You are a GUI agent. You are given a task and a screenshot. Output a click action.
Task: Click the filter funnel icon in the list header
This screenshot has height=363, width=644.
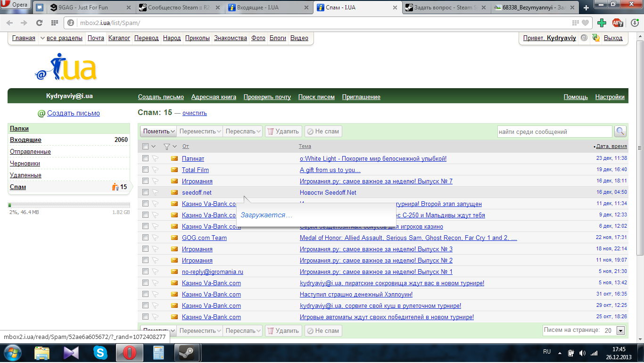pyautogui.click(x=166, y=147)
